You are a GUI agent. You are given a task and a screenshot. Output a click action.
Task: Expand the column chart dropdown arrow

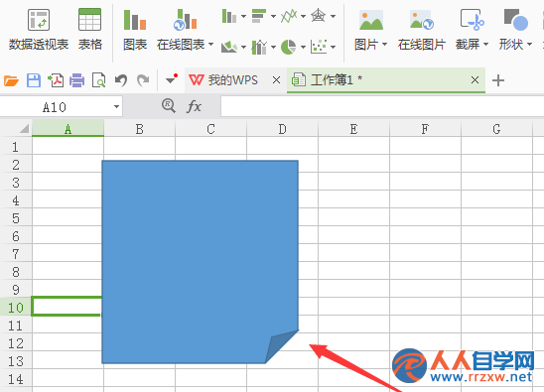[x=243, y=16]
